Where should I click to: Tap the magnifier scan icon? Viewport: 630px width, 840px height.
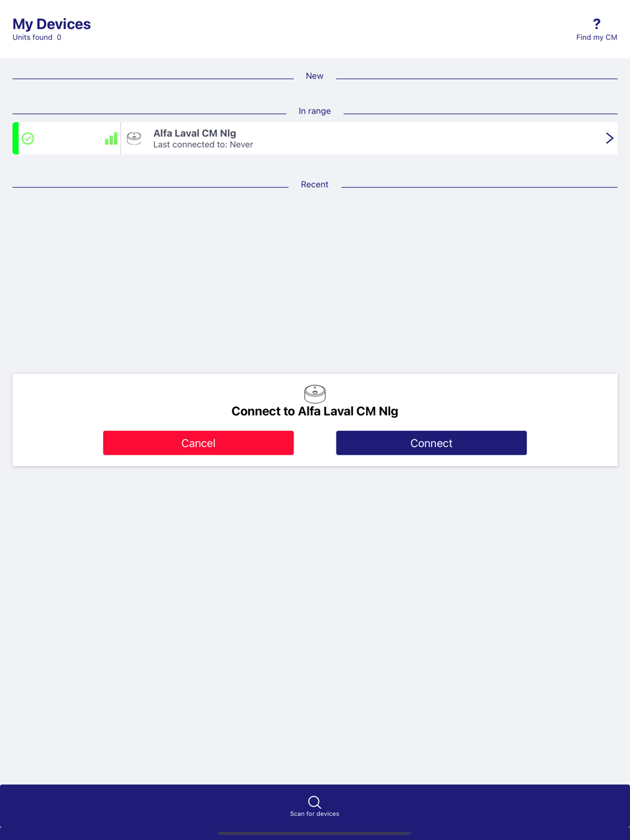314,802
